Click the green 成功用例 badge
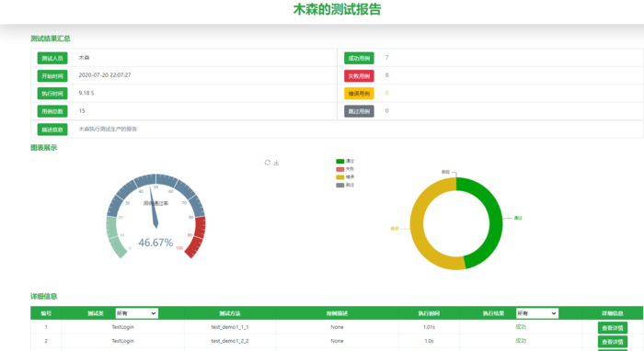Viewport: 644px width, 351px height. (359, 58)
